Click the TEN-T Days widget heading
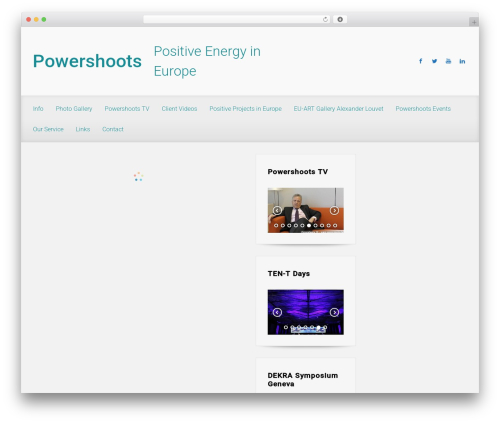 click(x=289, y=274)
